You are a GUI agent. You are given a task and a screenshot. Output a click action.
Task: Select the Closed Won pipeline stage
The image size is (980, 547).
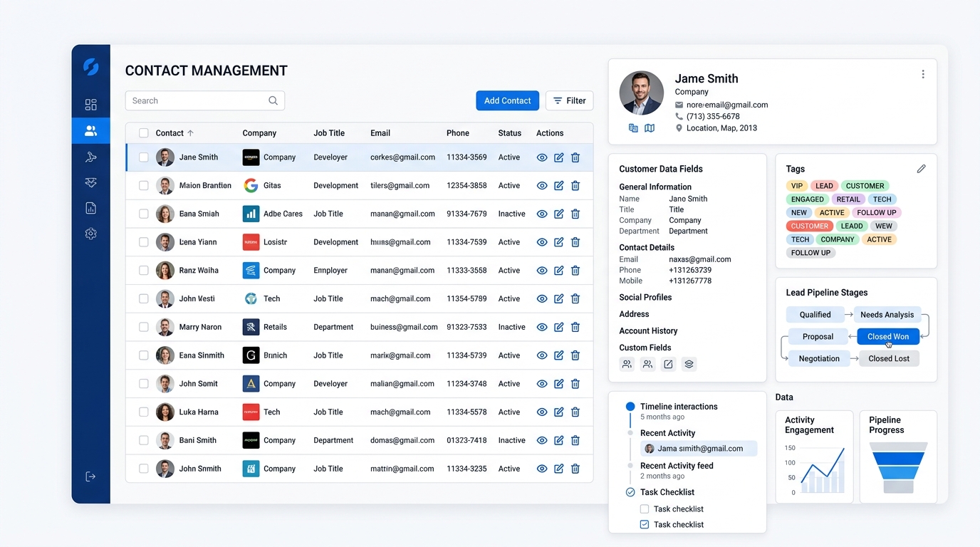(x=888, y=336)
